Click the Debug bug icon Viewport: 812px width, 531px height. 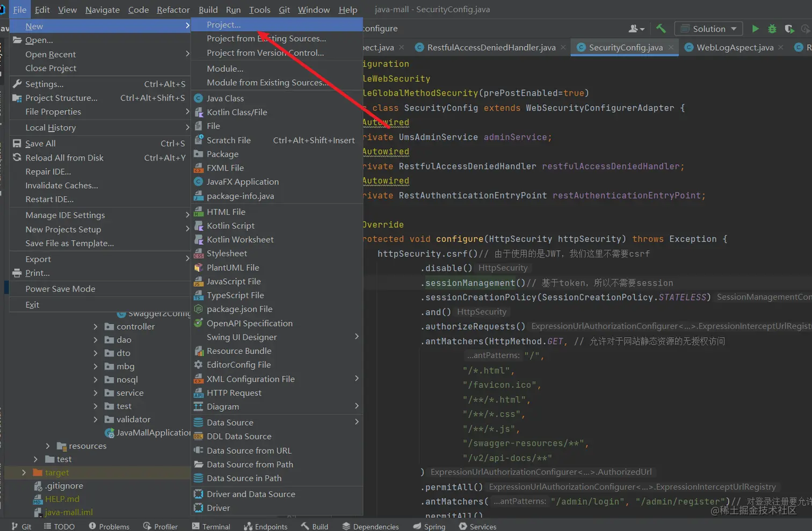coord(772,29)
